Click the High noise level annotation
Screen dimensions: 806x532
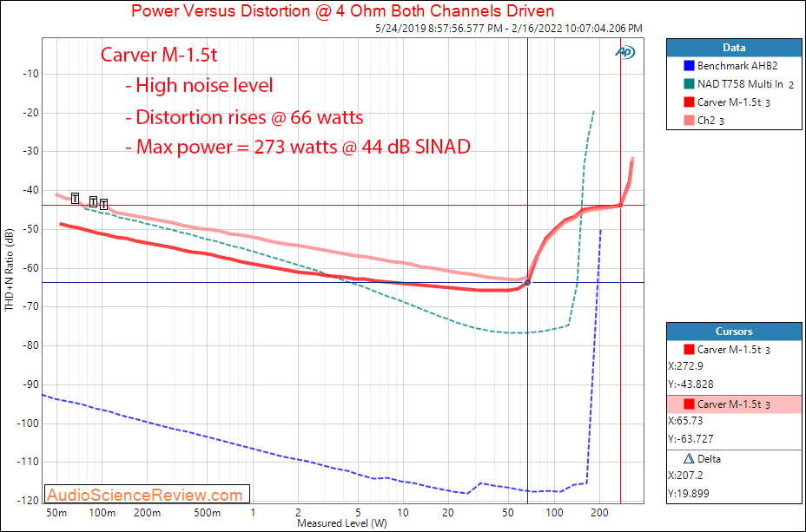[200, 85]
